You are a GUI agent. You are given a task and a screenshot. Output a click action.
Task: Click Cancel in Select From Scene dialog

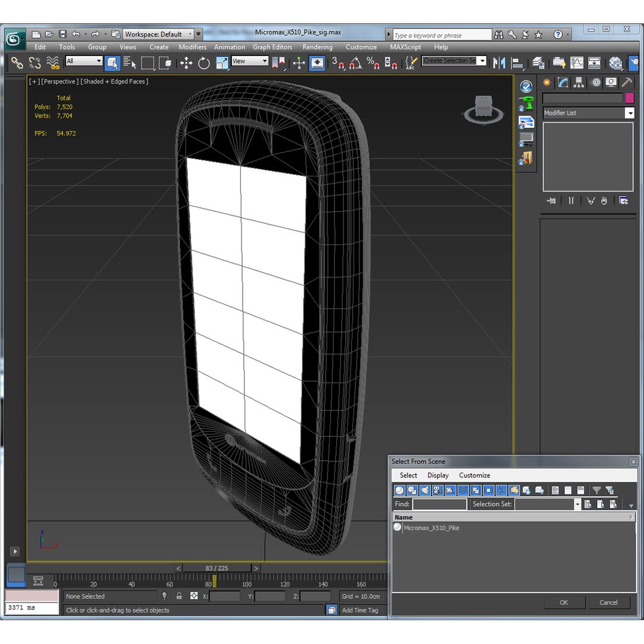point(609,602)
